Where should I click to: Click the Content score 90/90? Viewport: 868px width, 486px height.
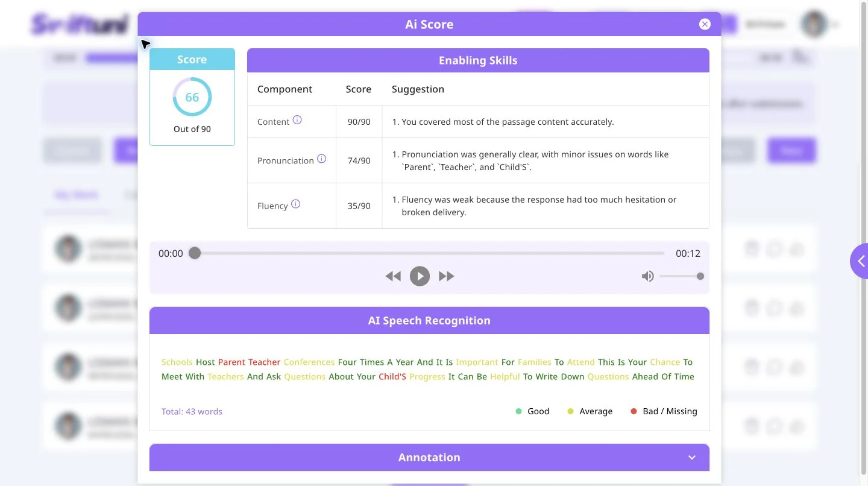click(359, 122)
